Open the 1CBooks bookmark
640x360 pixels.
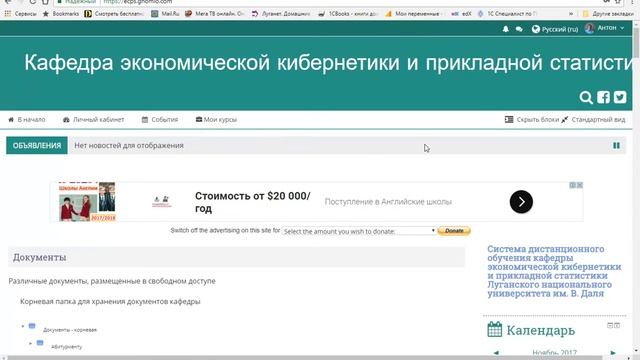click(x=349, y=13)
